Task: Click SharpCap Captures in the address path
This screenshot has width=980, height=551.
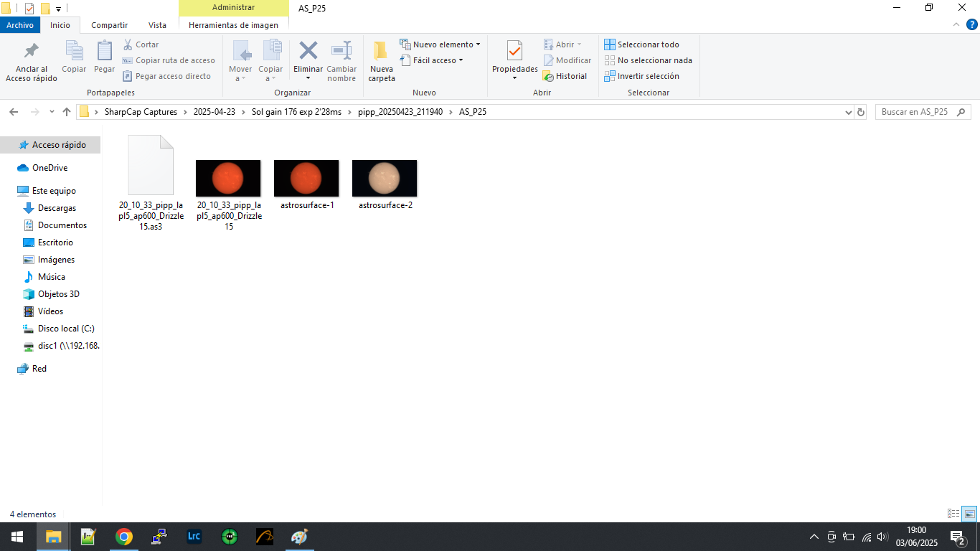Action: (x=141, y=112)
